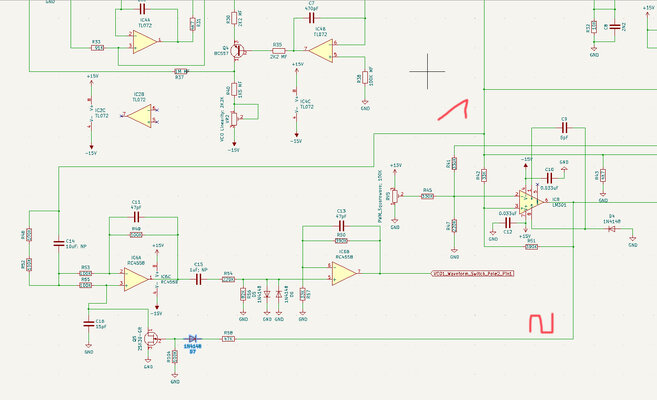Select the D4 1N4148 diode symbol
The width and height of the screenshot is (657, 400).
click(612, 229)
